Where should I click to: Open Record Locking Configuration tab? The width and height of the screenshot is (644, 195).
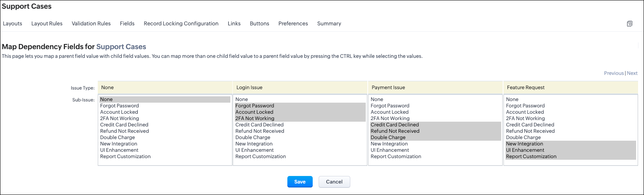[x=181, y=23]
